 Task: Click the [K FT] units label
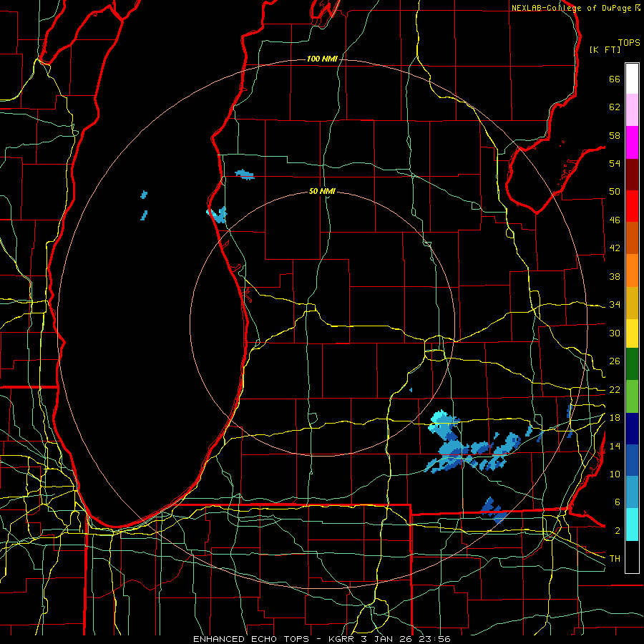pos(605,49)
